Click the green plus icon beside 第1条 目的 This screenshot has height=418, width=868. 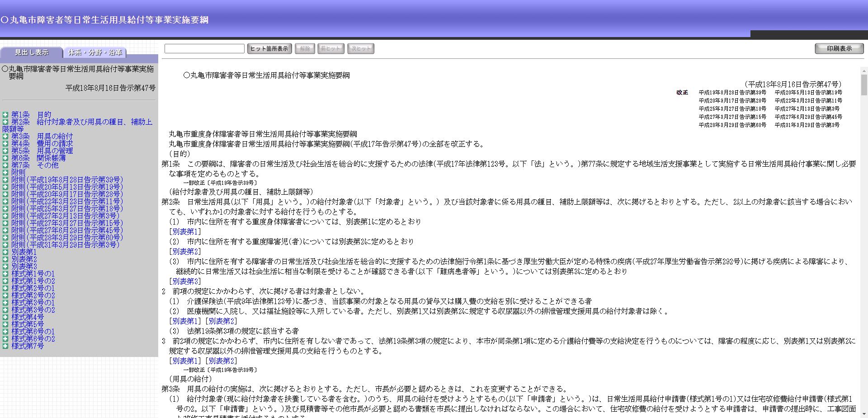point(5,115)
